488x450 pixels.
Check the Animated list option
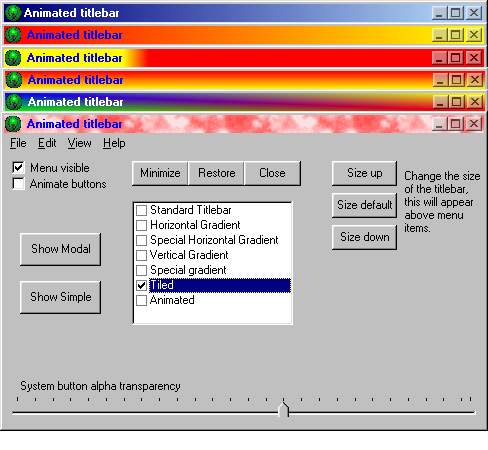click(141, 300)
